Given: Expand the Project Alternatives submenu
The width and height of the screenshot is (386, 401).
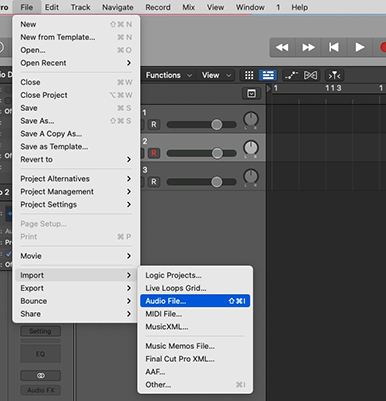Looking at the screenshot, I should coord(76,179).
